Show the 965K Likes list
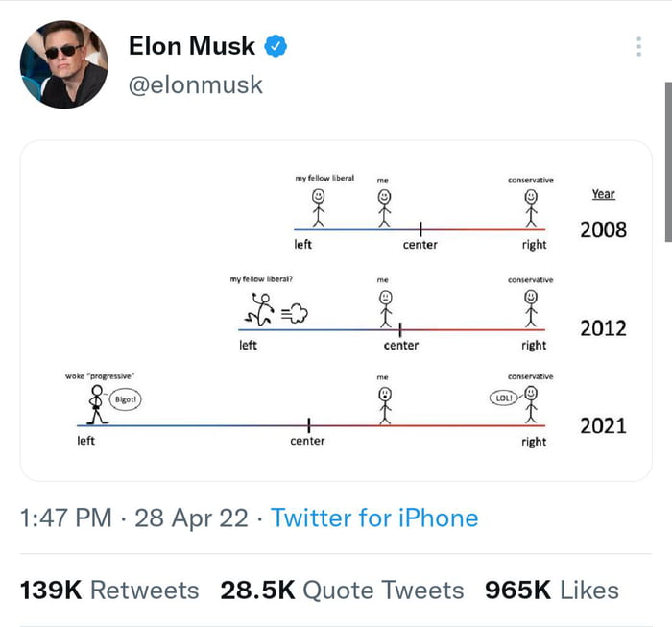The image size is (672, 627). [x=552, y=590]
